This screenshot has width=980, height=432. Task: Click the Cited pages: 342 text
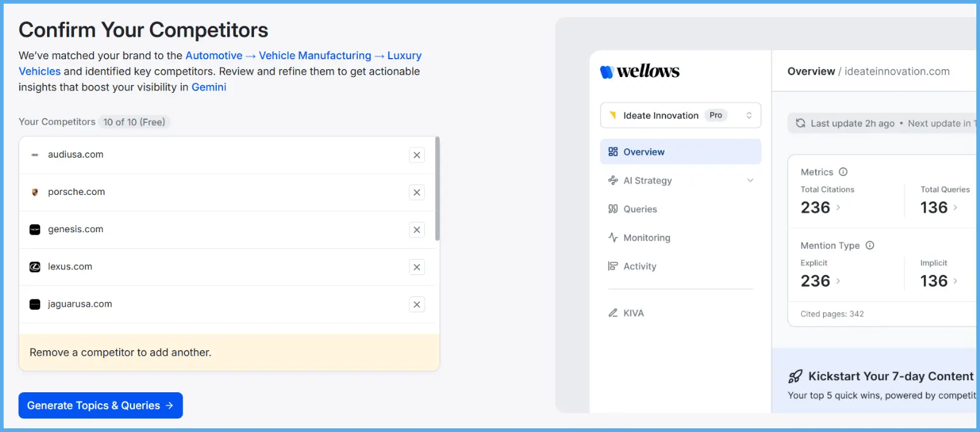tap(832, 314)
